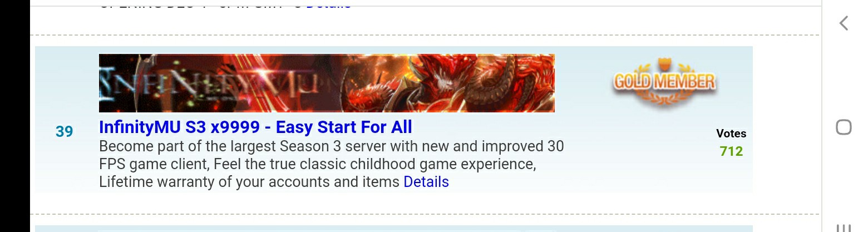
Task: Click the green 712 vote count
Action: [x=731, y=151]
